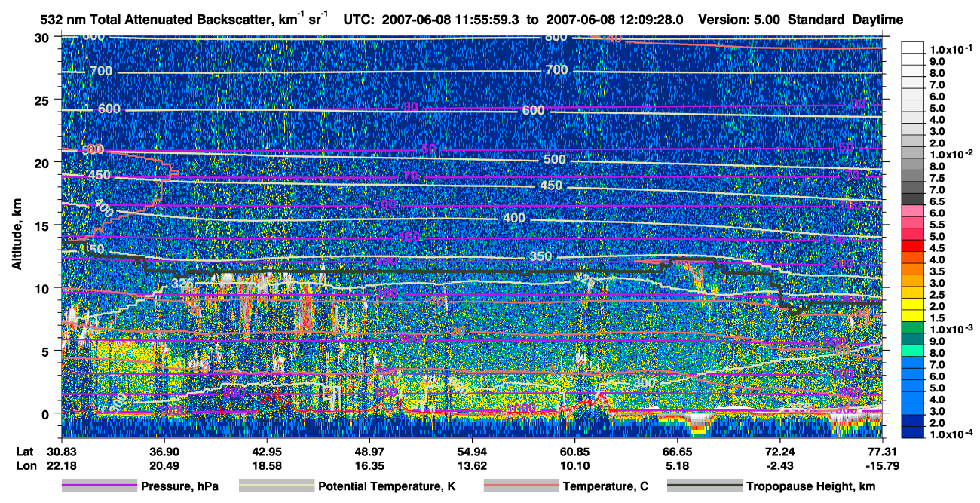Screen dimensions: 980x503
Task: Click longitude value '-2.43'
Action: coord(779,465)
